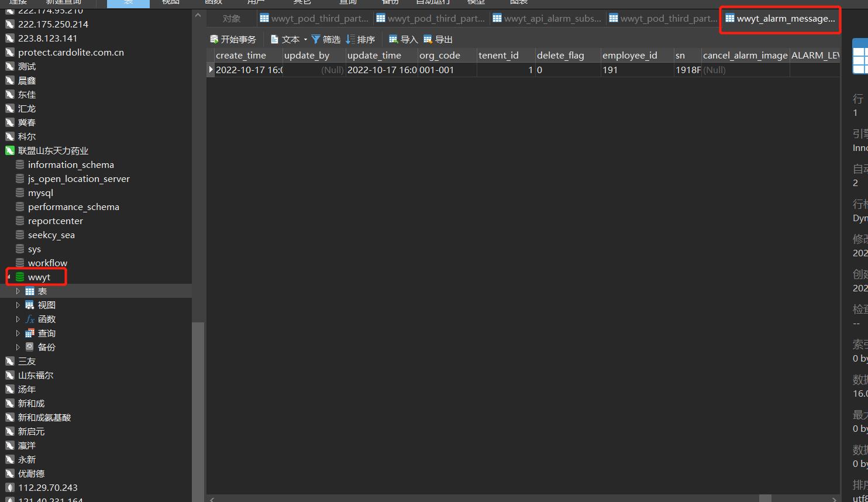Select the 联盟山东天力药业 connection

coord(53,150)
